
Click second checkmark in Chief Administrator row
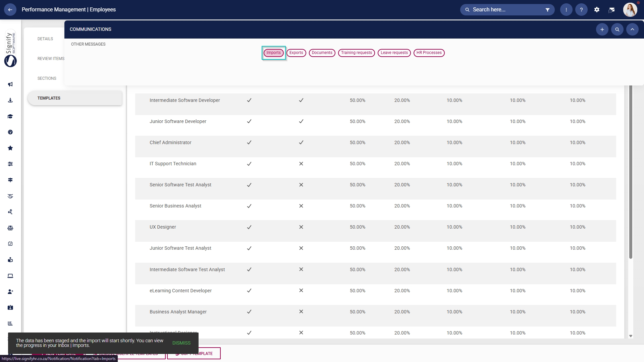pyautogui.click(x=301, y=142)
